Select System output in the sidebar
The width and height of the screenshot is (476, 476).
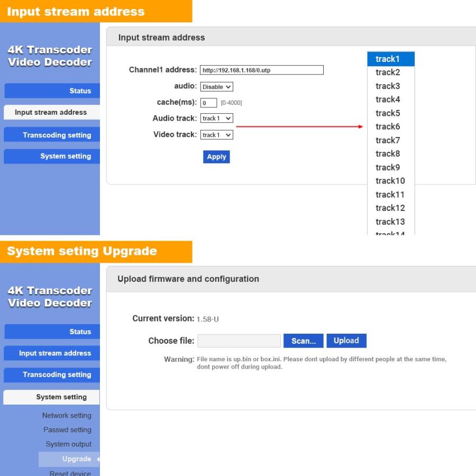68,444
